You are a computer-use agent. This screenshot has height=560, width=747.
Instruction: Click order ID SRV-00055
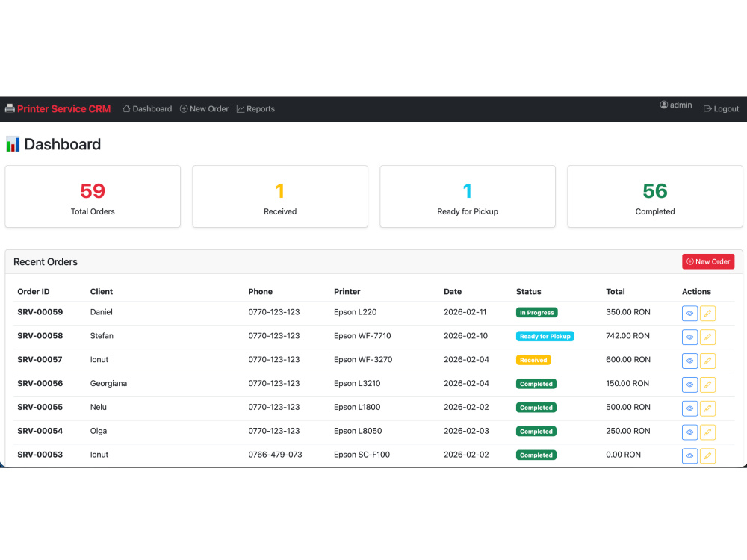pos(40,407)
